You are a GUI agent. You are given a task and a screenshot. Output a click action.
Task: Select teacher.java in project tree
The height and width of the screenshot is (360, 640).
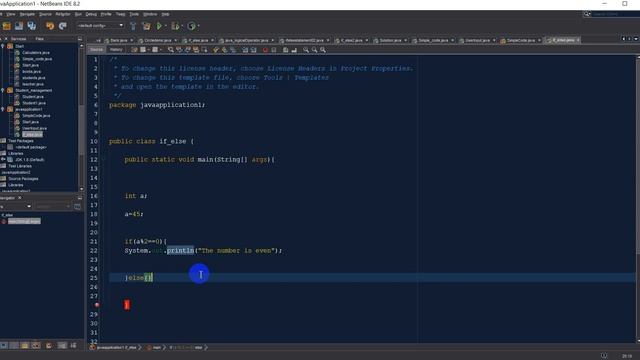(33, 84)
